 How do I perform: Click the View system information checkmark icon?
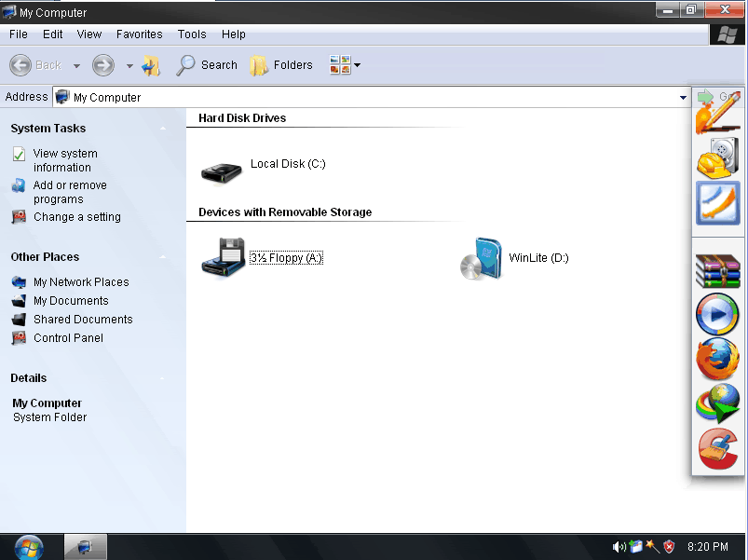[19, 154]
